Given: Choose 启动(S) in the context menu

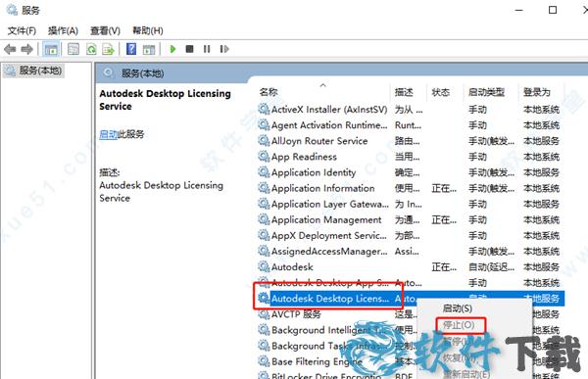Looking at the screenshot, I should [x=457, y=308].
